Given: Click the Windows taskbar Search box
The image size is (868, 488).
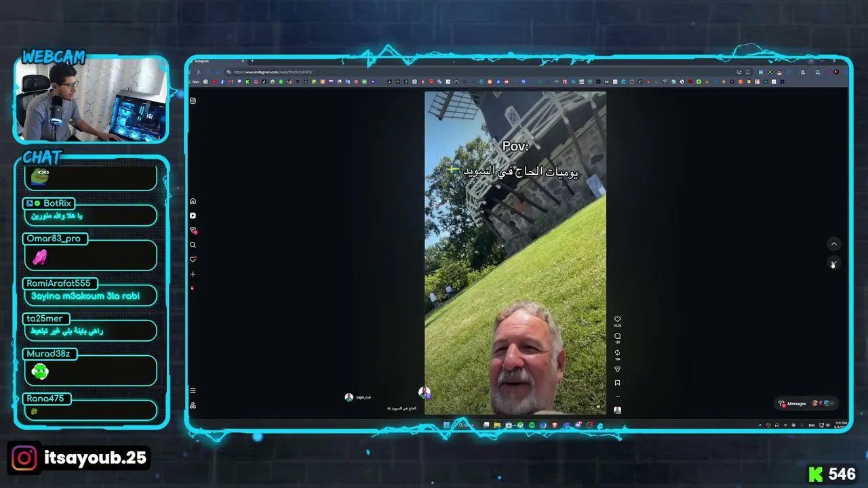Looking at the screenshot, I should point(465,425).
